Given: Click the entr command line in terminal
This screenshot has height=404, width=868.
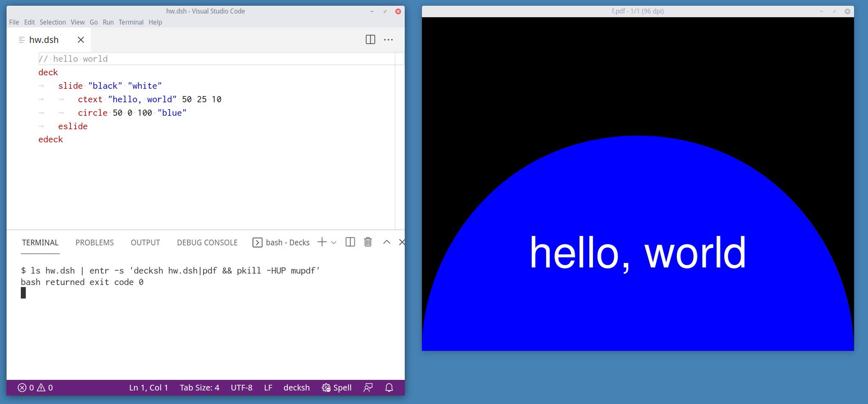Looking at the screenshot, I should (x=170, y=271).
